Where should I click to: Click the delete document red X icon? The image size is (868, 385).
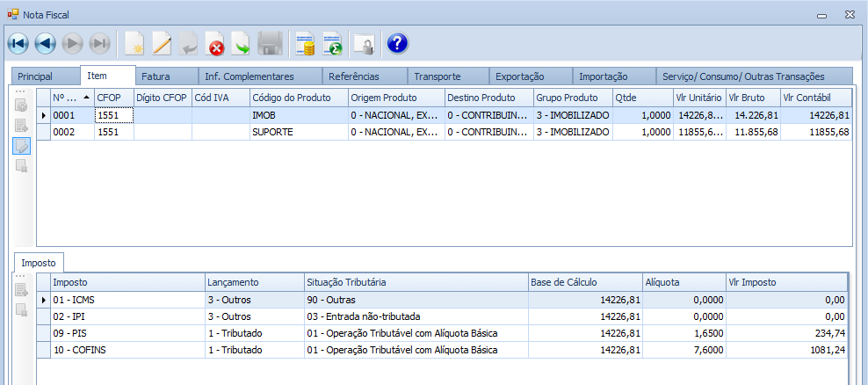(215, 43)
